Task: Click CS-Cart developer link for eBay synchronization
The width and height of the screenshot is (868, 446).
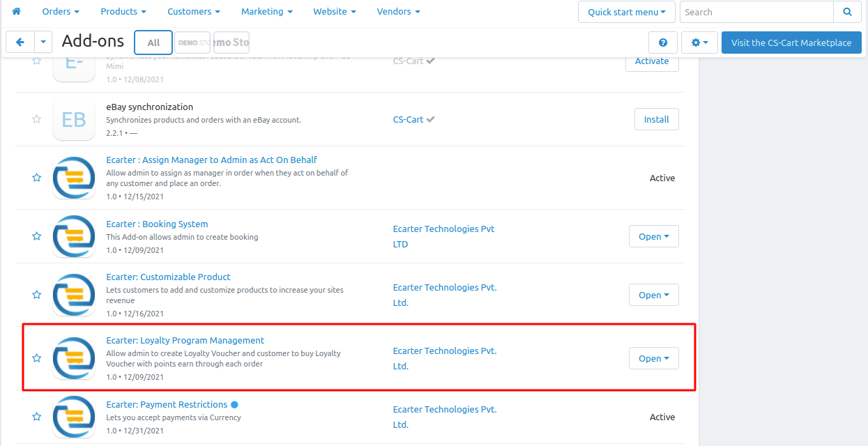Action: (409, 119)
